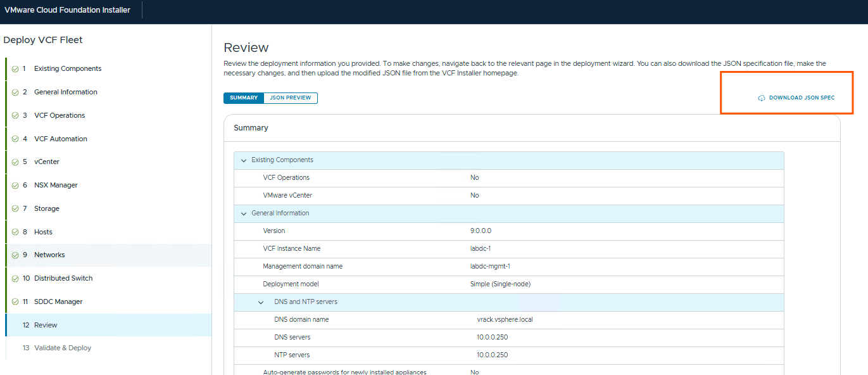Select step 12 Review

pyautogui.click(x=108, y=325)
